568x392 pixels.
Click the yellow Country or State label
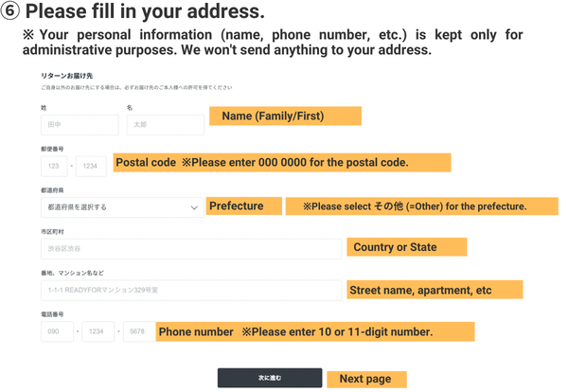[406, 247]
